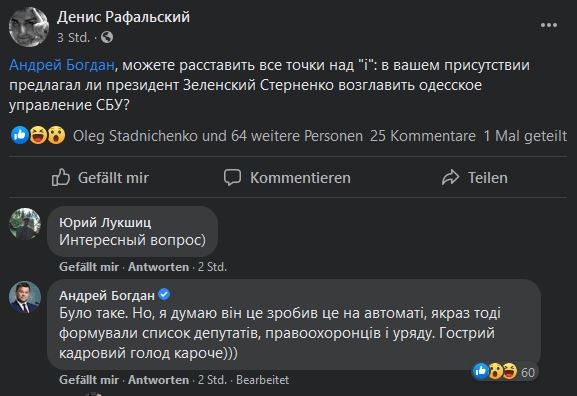Click the globe public visibility icon
577x396 pixels.
pyautogui.click(x=107, y=37)
